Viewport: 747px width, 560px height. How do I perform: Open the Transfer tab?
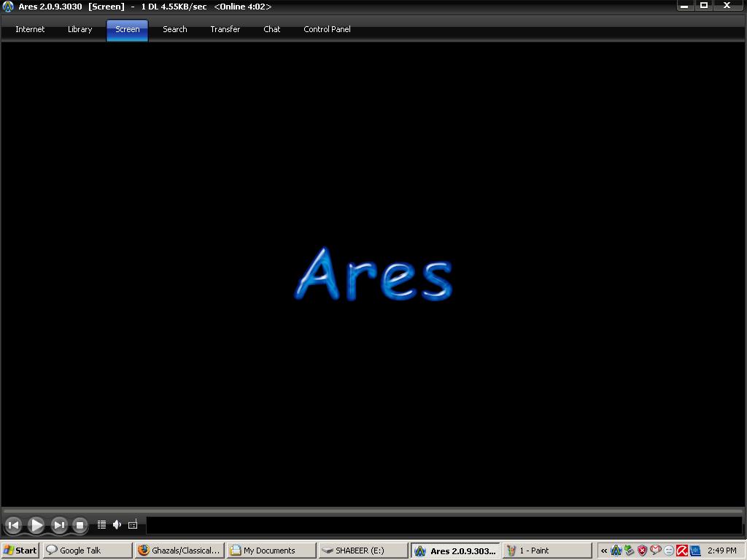tap(225, 29)
